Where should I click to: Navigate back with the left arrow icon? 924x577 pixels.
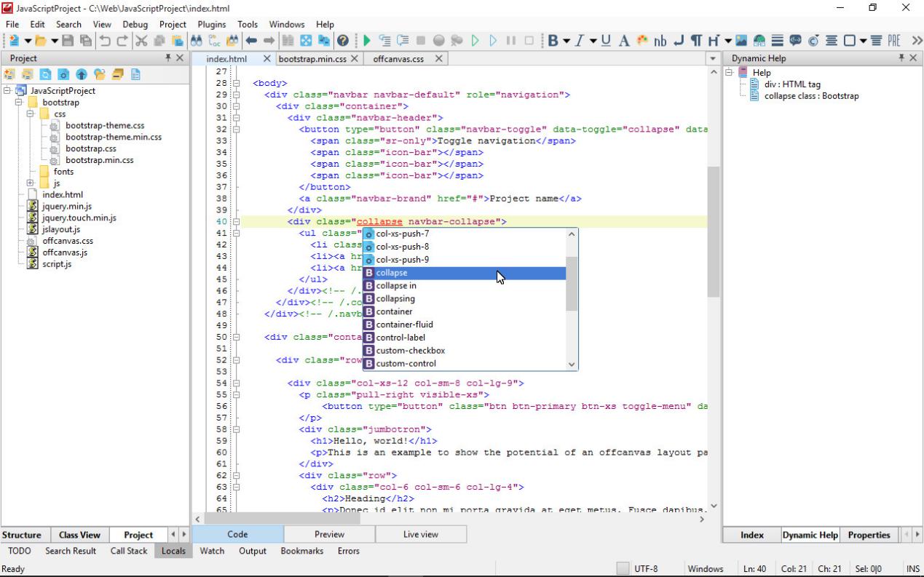tap(251, 41)
